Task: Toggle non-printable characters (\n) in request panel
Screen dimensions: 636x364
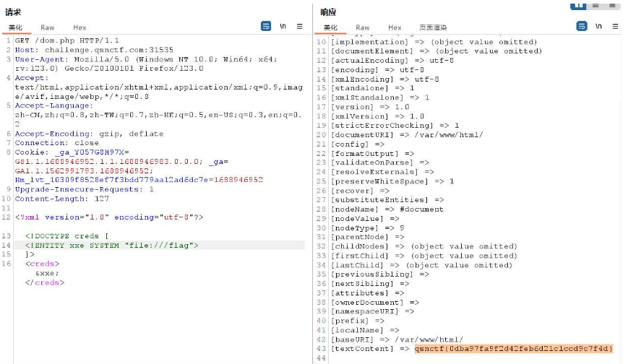Action: [283, 26]
